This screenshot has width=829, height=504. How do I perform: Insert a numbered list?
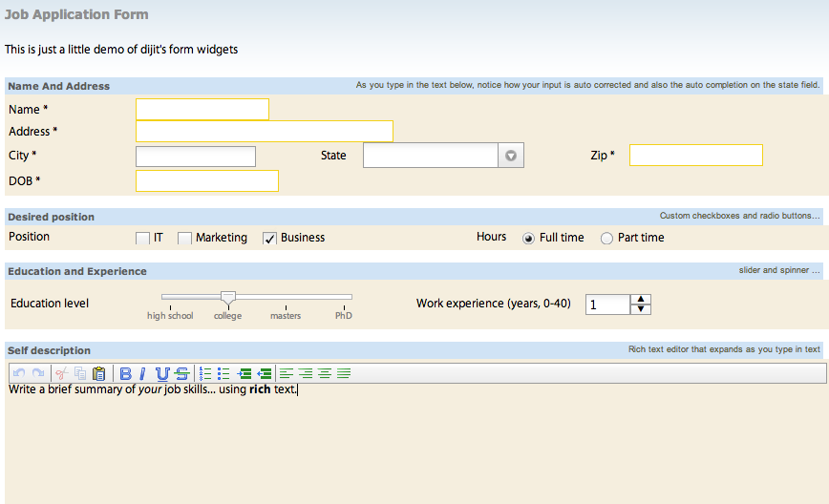pyautogui.click(x=205, y=373)
